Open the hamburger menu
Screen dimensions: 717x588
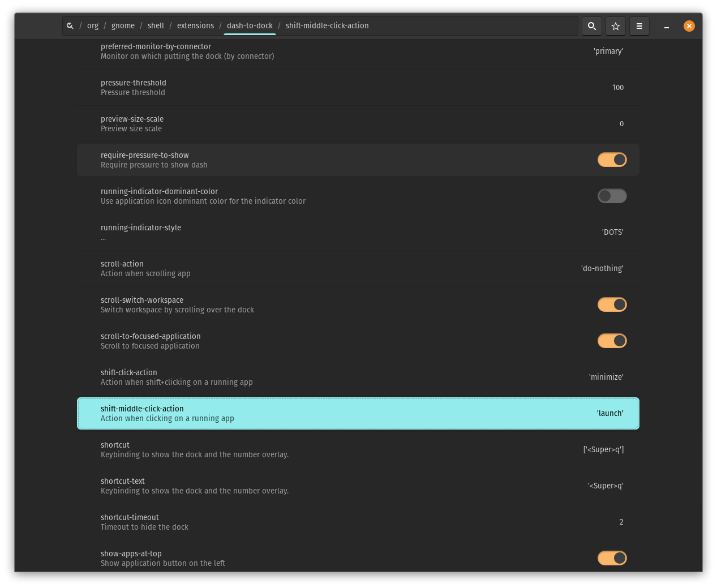[x=639, y=26]
